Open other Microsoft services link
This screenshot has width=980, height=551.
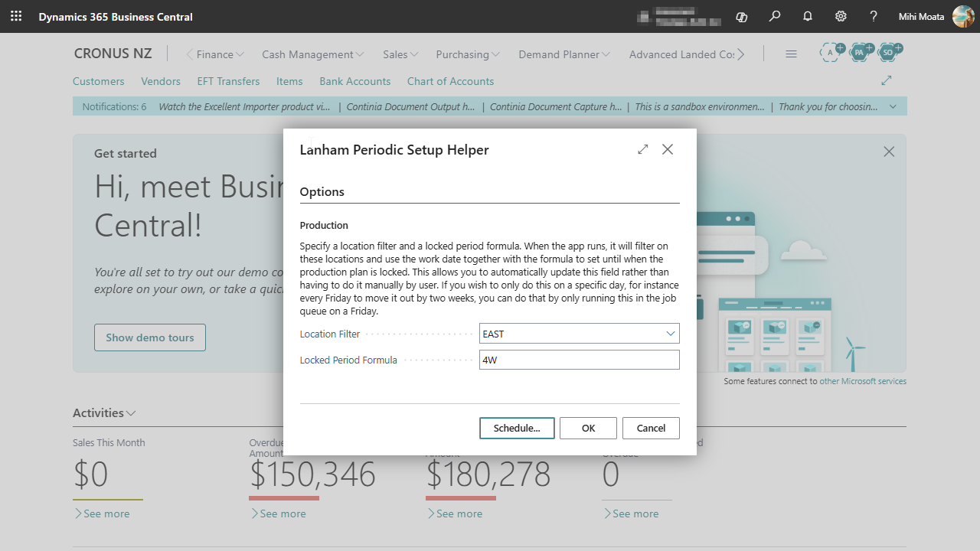click(x=863, y=381)
